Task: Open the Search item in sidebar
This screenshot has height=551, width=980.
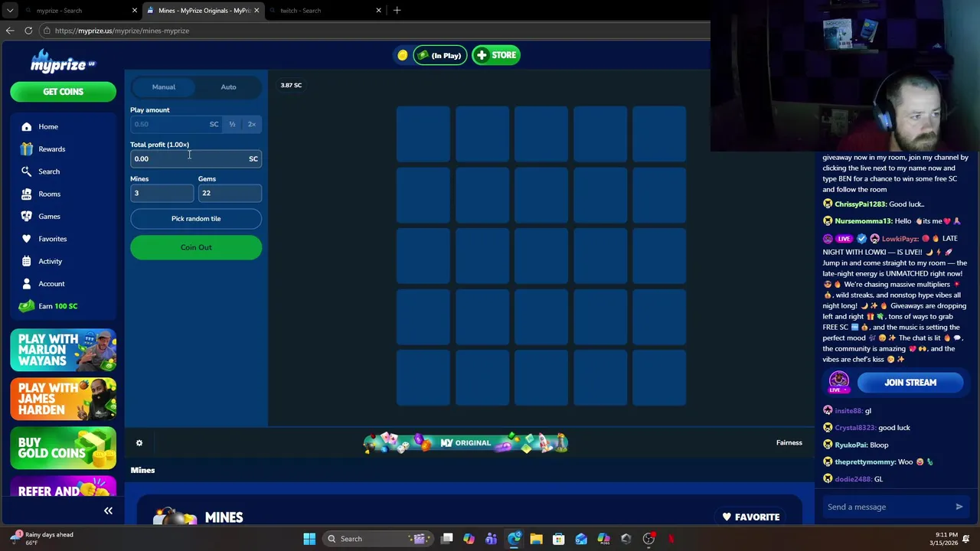Action: [47, 171]
